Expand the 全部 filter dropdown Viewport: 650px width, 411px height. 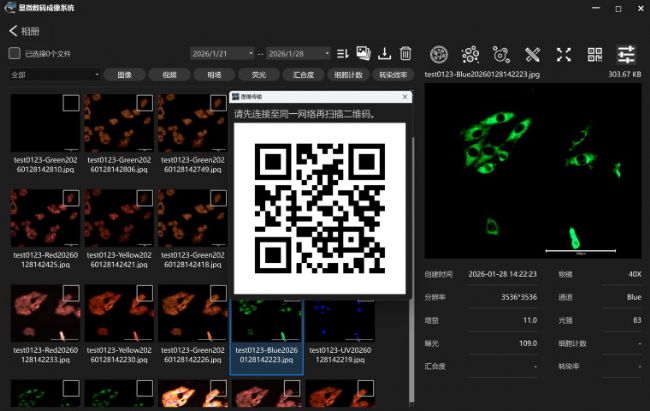55,74
